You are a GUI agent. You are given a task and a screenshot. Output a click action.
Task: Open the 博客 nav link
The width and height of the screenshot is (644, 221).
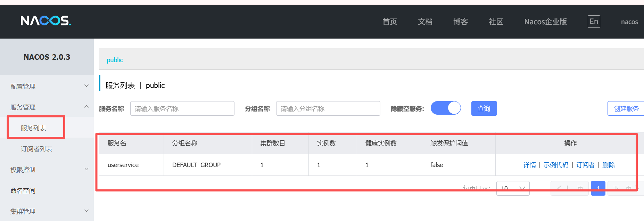point(461,22)
